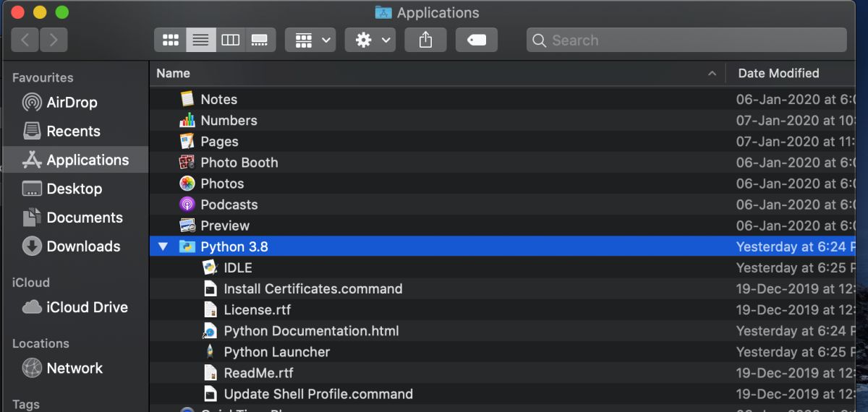Open the group-by arrangement dropdown

pyautogui.click(x=310, y=40)
